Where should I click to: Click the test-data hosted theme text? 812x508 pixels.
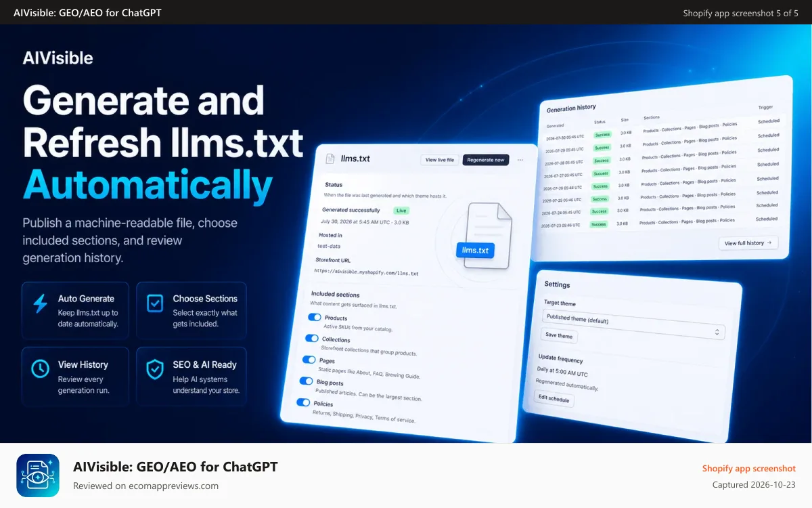pos(330,246)
